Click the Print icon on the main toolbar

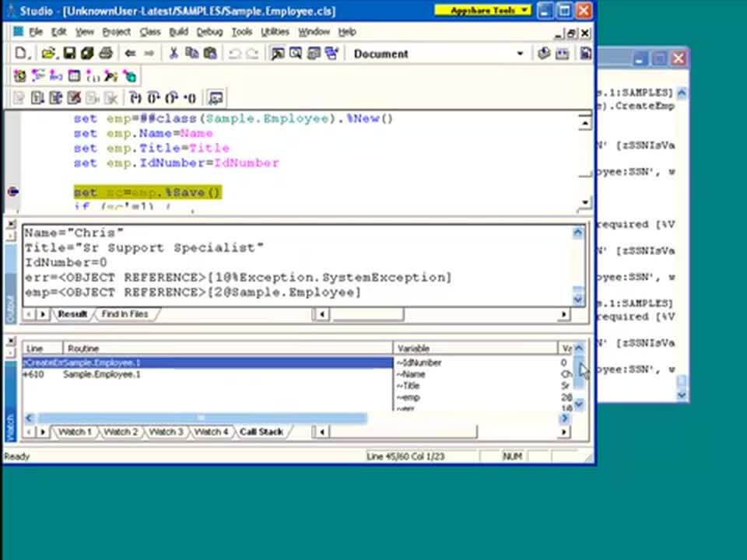(107, 53)
